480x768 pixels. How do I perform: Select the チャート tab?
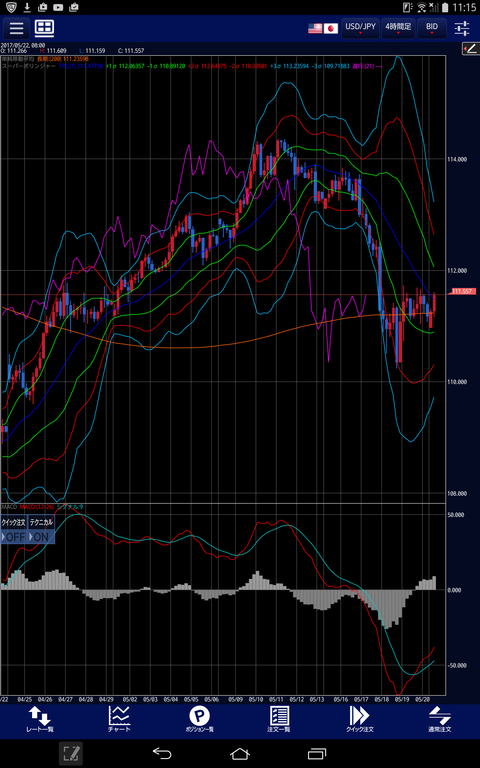click(120, 719)
